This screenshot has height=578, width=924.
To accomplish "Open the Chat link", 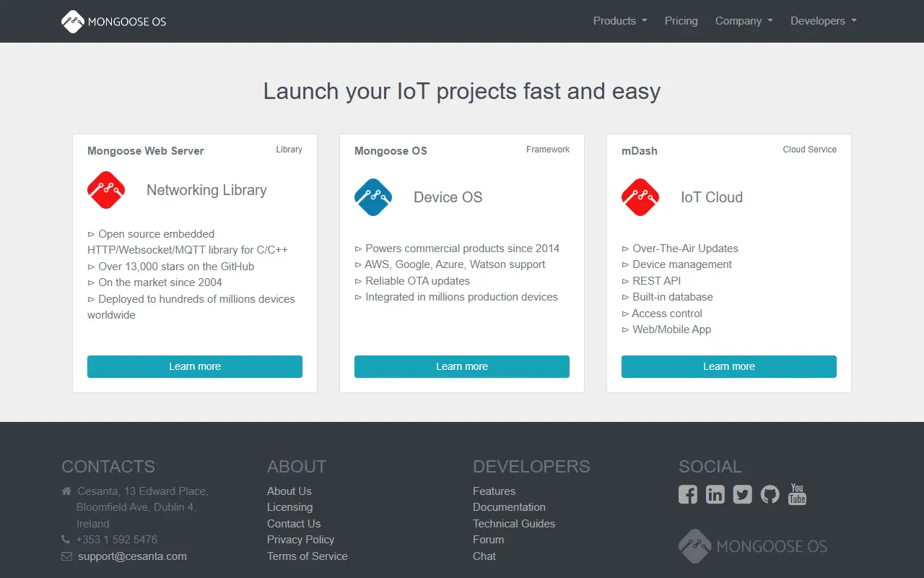I will tap(484, 556).
